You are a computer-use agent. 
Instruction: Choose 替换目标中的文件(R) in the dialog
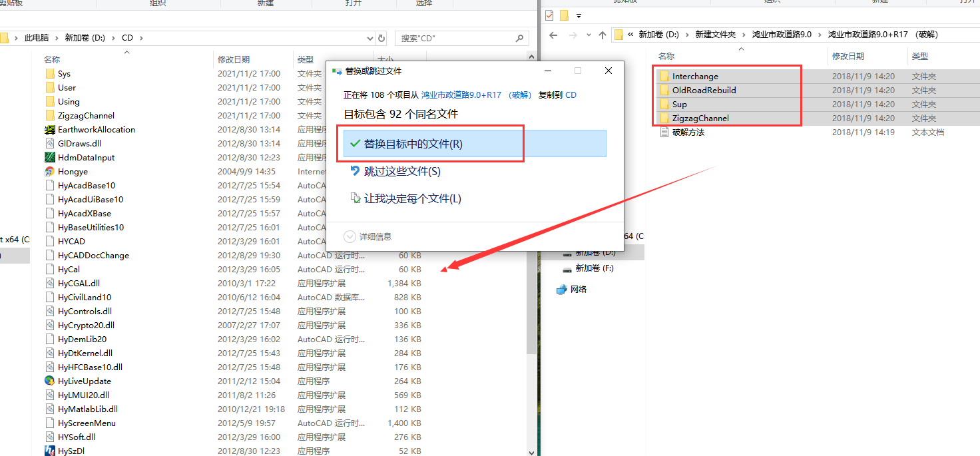[x=475, y=144]
